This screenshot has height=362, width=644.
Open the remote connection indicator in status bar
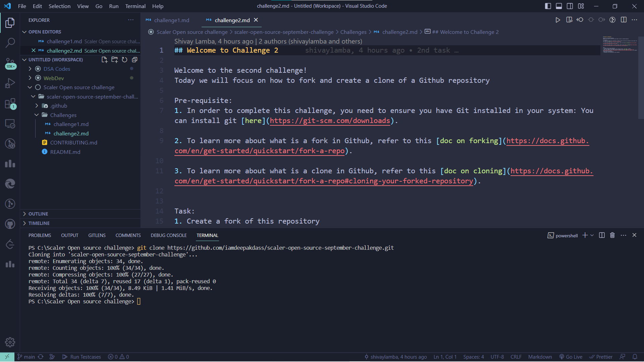(7, 357)
